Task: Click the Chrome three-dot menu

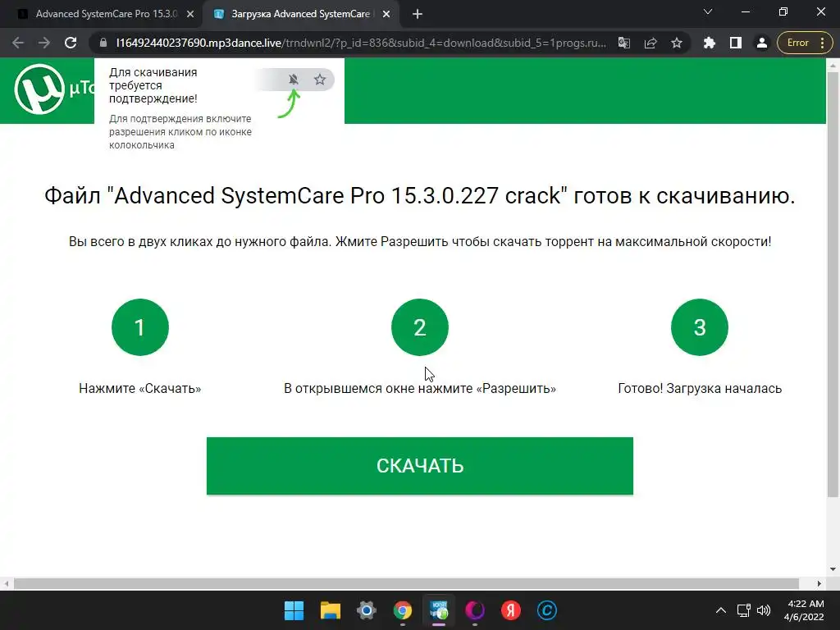Action: pos(823,43)
